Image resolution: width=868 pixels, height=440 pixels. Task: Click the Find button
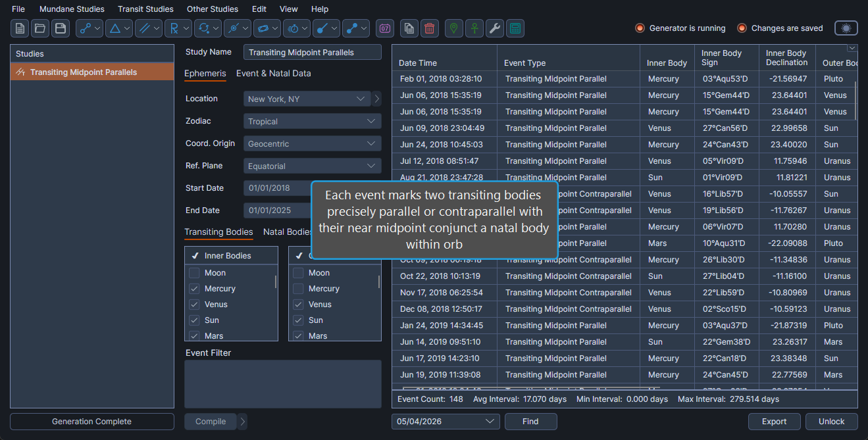coord(530,422)
